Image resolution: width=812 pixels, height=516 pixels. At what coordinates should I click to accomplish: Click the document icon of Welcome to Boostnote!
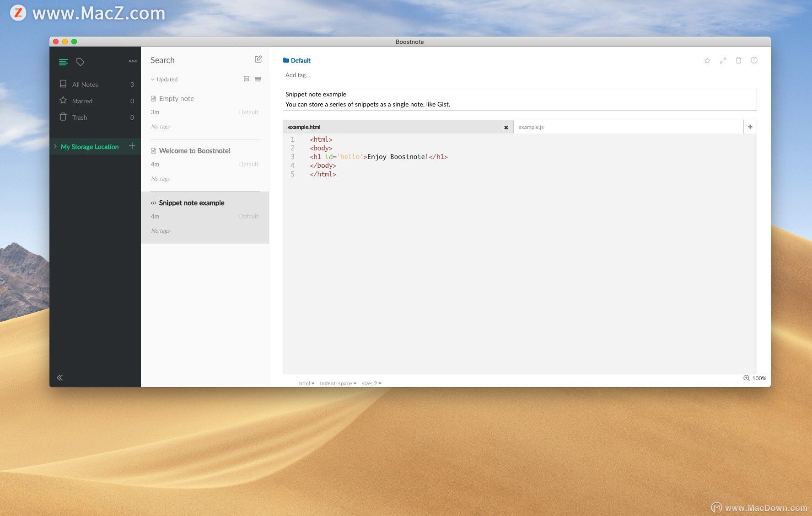pyautogui.click(x=153, y=151)
